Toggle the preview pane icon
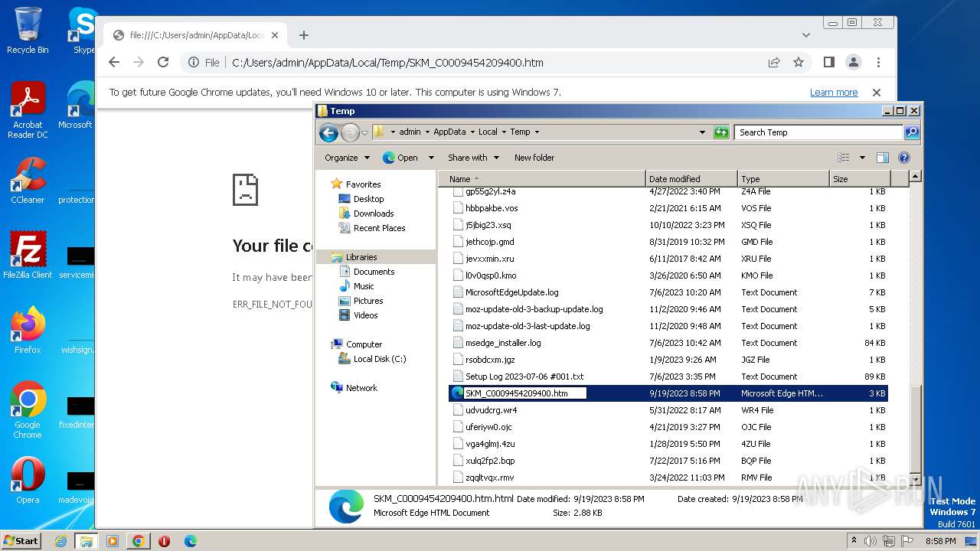The width and height of the screenshot is (980, 551). coord(883,158)
